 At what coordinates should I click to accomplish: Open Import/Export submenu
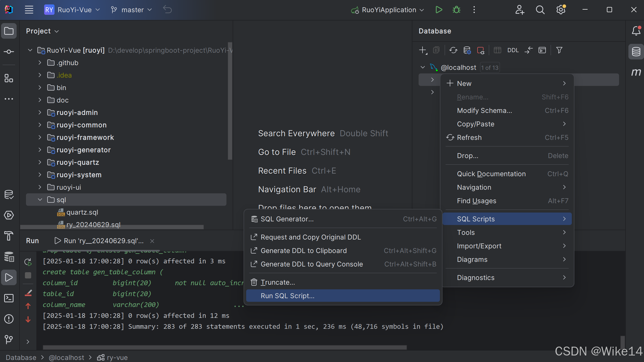507,246
